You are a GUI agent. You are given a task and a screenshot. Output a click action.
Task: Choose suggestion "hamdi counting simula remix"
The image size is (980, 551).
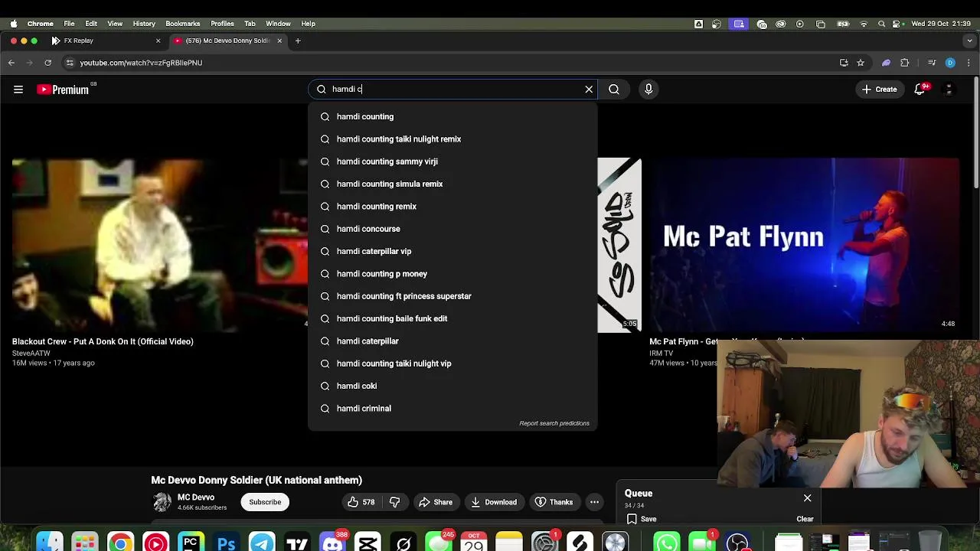pyautogui.click(x=452, y=184)
